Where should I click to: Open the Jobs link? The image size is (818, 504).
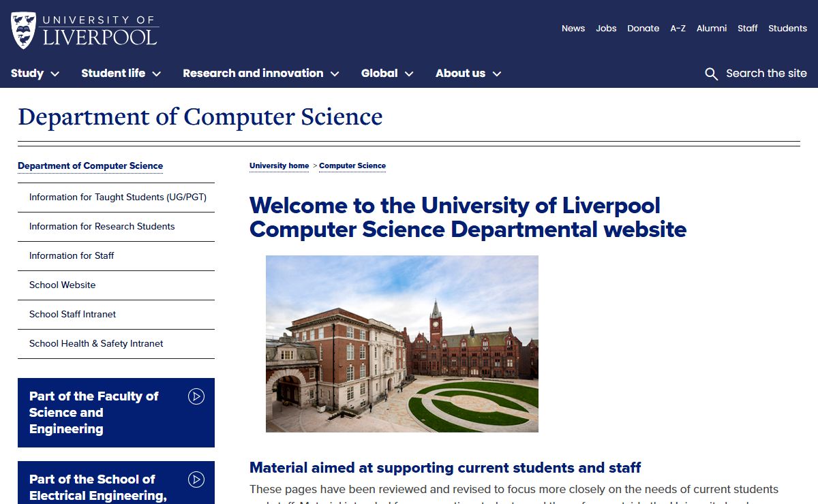[x=606, y=28]
